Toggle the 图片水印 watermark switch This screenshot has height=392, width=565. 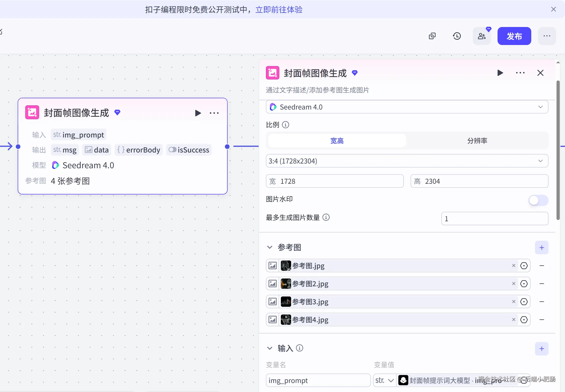tap(538, 200)
